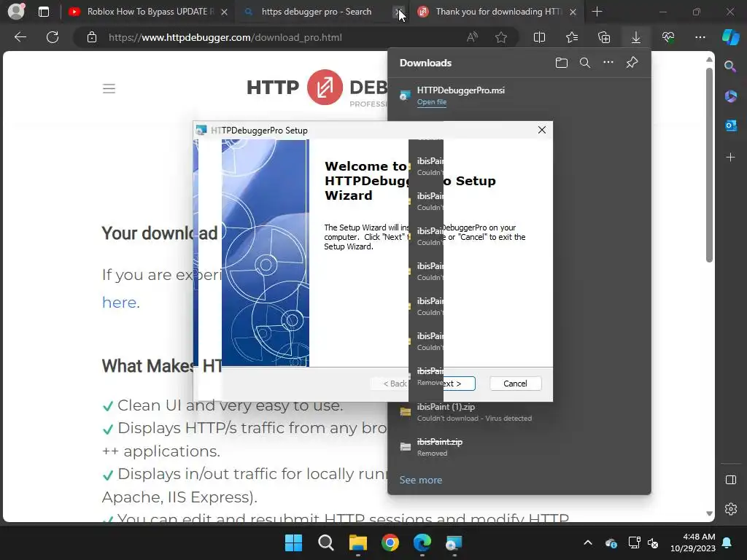Go back to the previous page

(20, 37)
